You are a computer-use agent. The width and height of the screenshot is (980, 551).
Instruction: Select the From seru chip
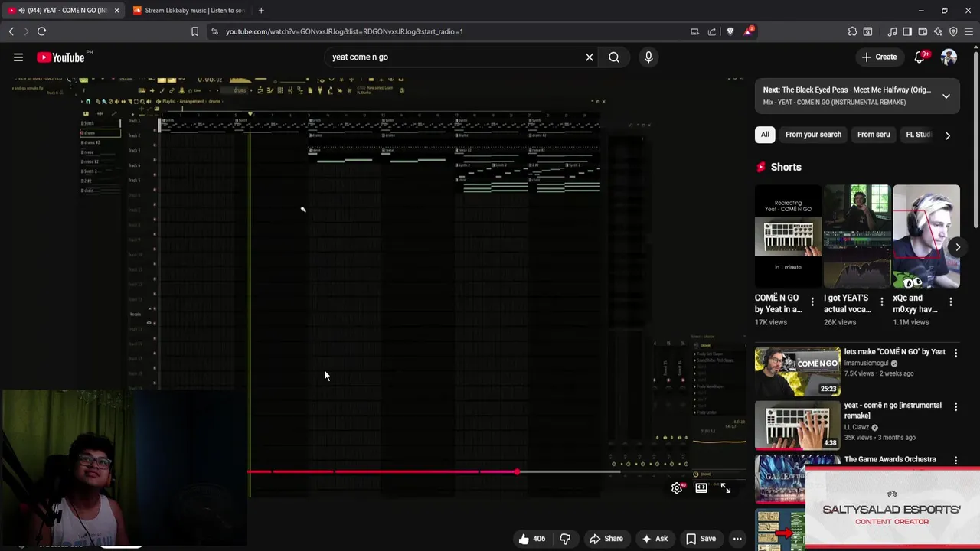pyautogui.click(x=874, y=135)
